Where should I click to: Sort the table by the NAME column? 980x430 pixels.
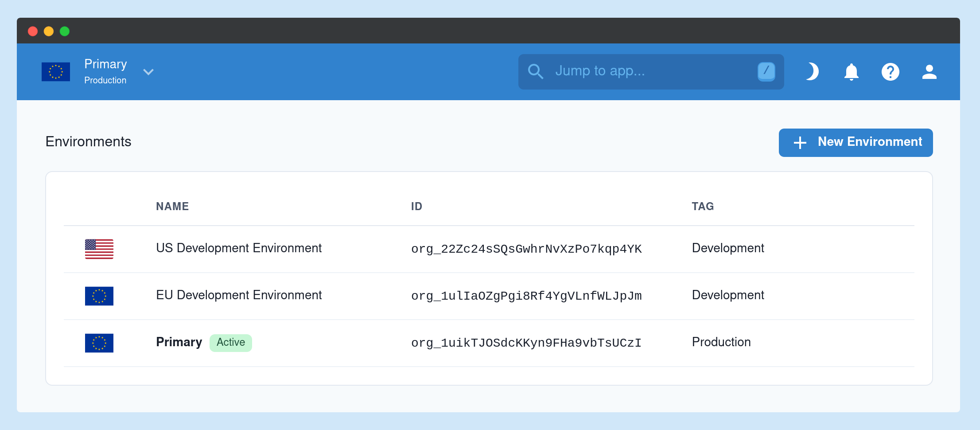click(172, 206)
